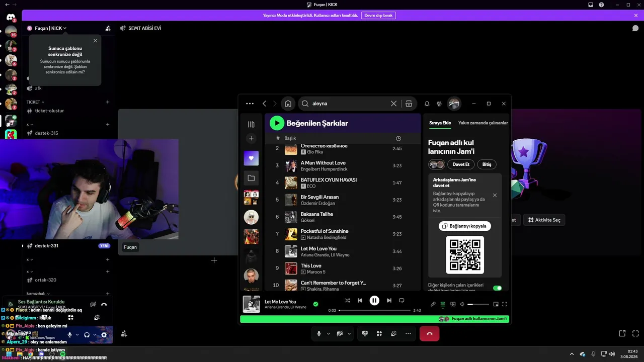Toggle microphone mute in Discord call bar

(319, 333)
